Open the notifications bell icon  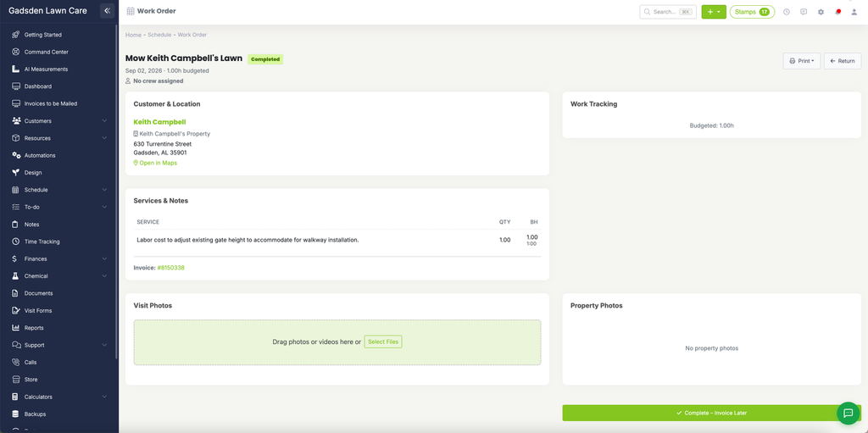pyautogui.click(x=837, y=12)
